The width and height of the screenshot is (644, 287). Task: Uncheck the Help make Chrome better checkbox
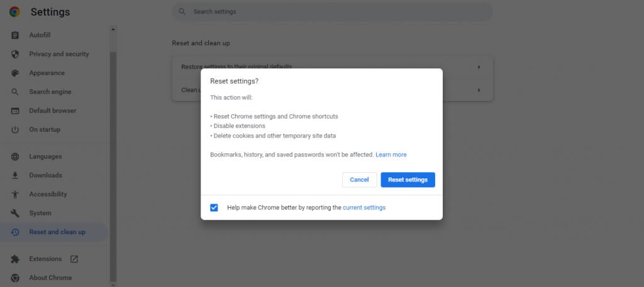tap(214, 207)
